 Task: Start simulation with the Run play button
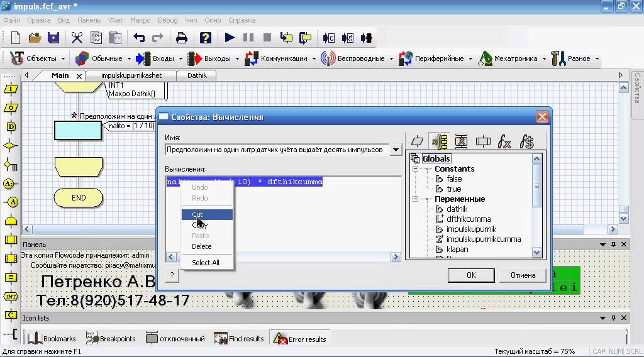(x=230, y=38)
